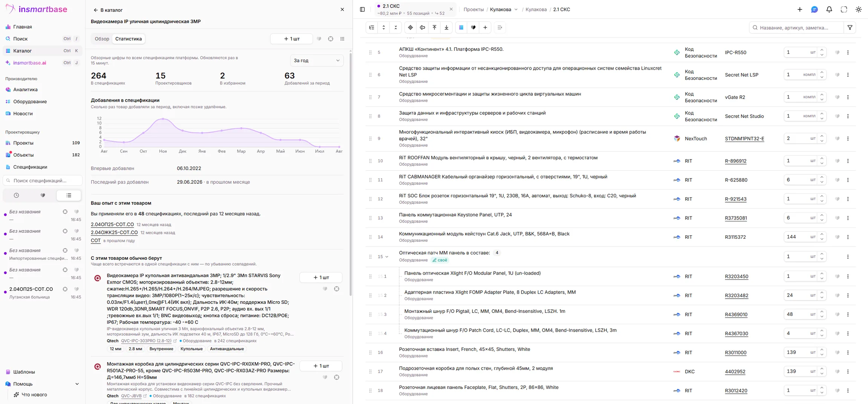Click the target icon beside product heart
This screenshot has height=404, width=868.
pyautogui.click(x=330, y=39)
